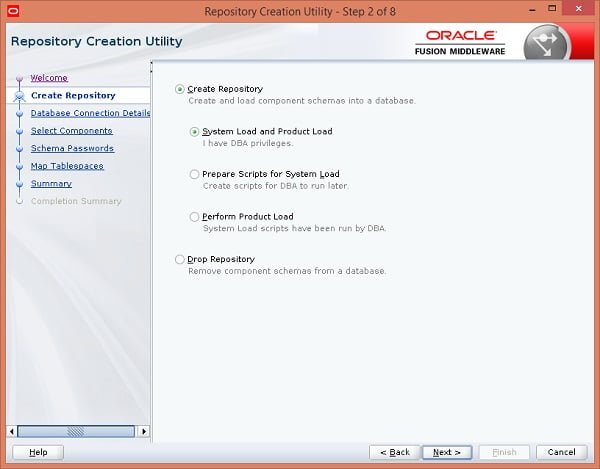Click the gray utility emblem in header
Viewport: 600px width, 469px height.
click(546, 43)
